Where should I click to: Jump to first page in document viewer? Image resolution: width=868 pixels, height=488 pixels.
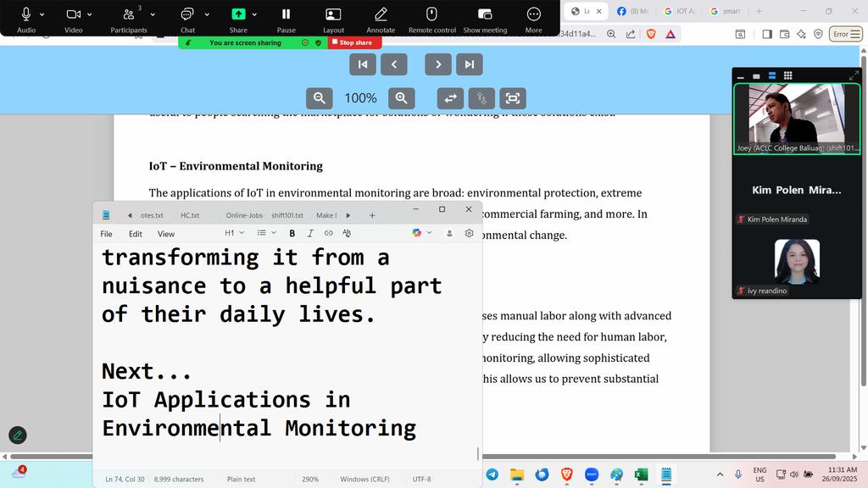pos(363,64)
